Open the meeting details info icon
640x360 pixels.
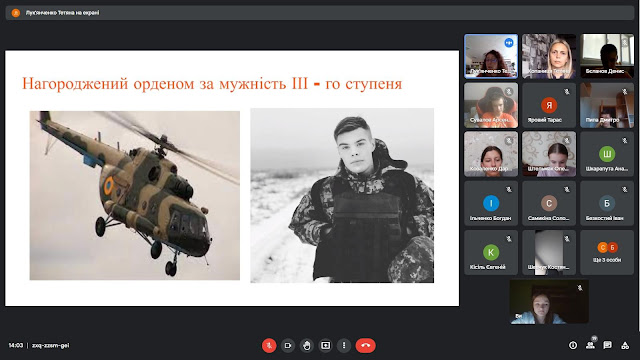(x=573, y=345)
